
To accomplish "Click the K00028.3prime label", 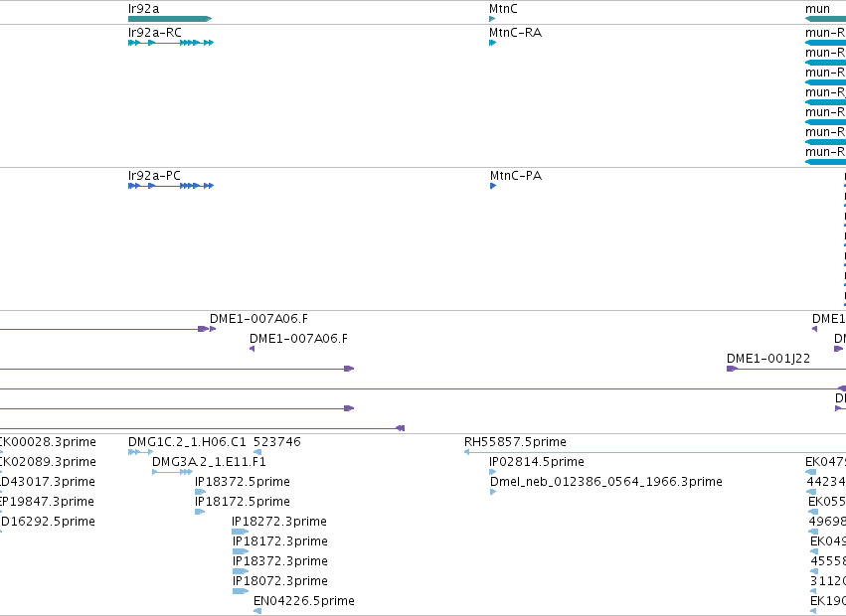I will coord(48,442).
